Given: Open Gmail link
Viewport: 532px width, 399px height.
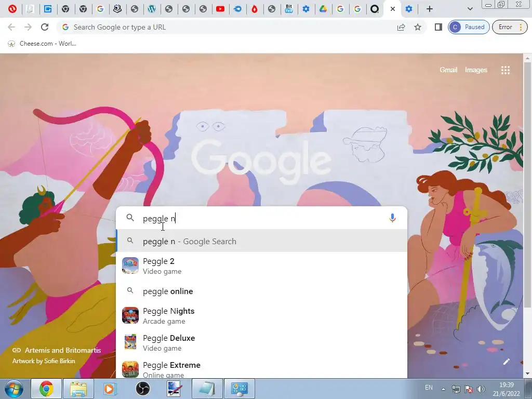Looking at the screenshot, I should pos(448,70).
